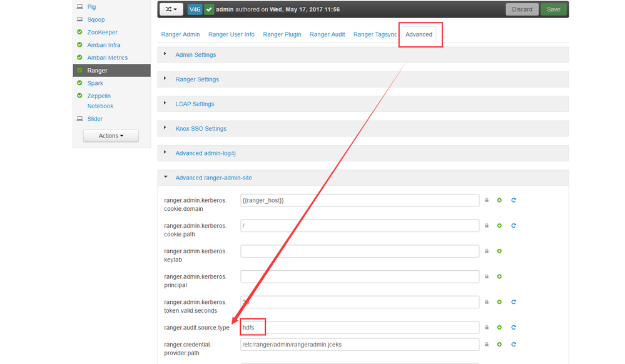Click the Spark green status icon

pyautogui.click(x=79, y=83)
